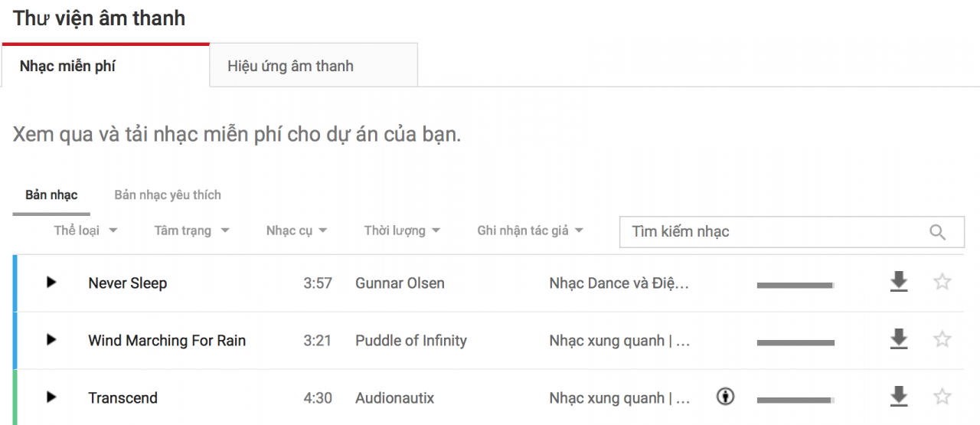Switch to Hiệu ứng âm thanh tab
Viewport: 980px width, 425px height.
click(291, 66)
